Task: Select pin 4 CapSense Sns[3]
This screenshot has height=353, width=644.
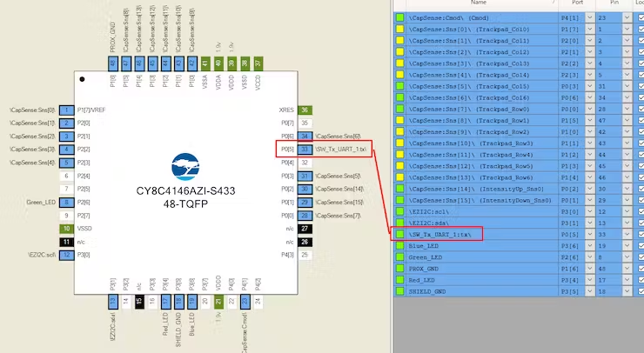Action: [66, 150]
